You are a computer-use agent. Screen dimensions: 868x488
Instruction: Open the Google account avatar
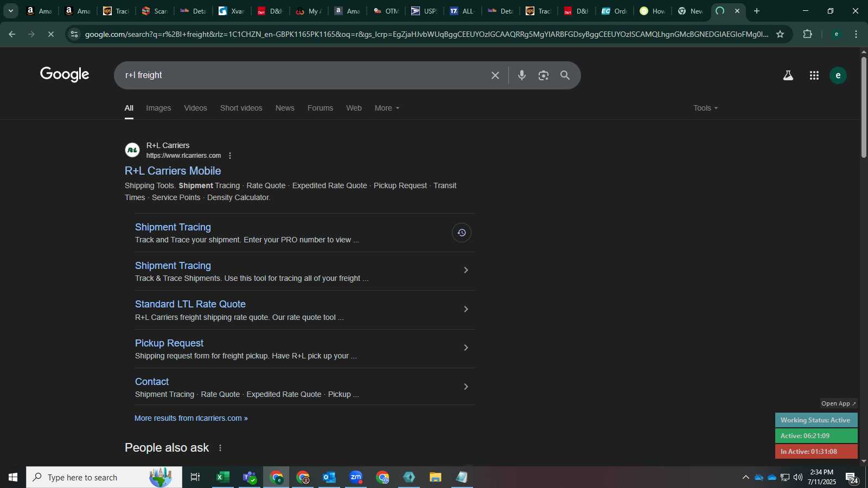pyautogui.click(x=838, y=75)
